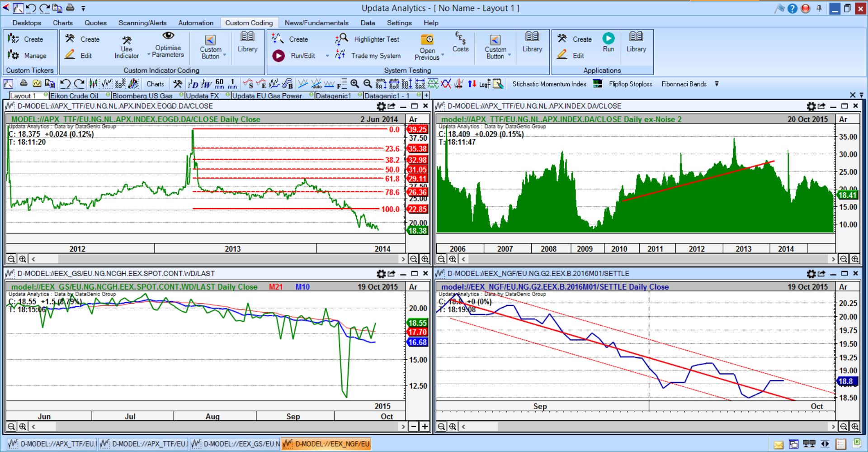Expand the quick access toolbar dropdown
Screen dimensions: 868x452
83,8
